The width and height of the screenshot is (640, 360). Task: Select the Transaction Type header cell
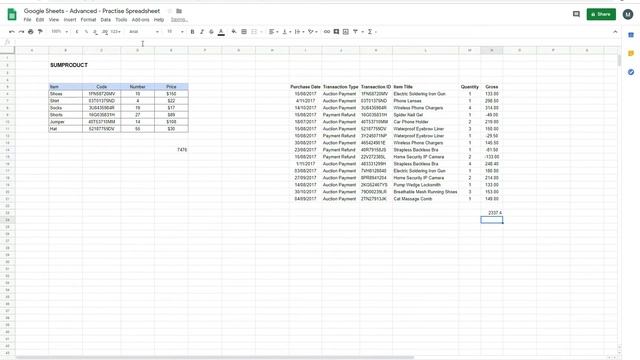(340, 87)
